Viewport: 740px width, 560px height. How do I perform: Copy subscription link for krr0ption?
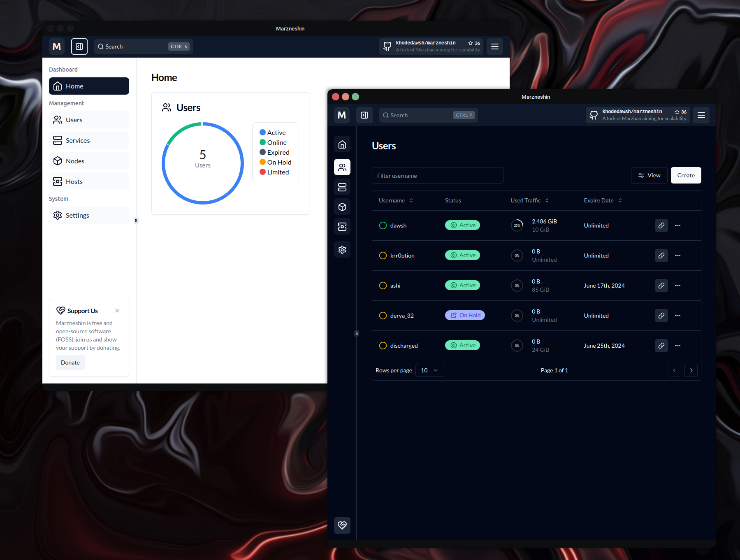[x=661, y=256]
